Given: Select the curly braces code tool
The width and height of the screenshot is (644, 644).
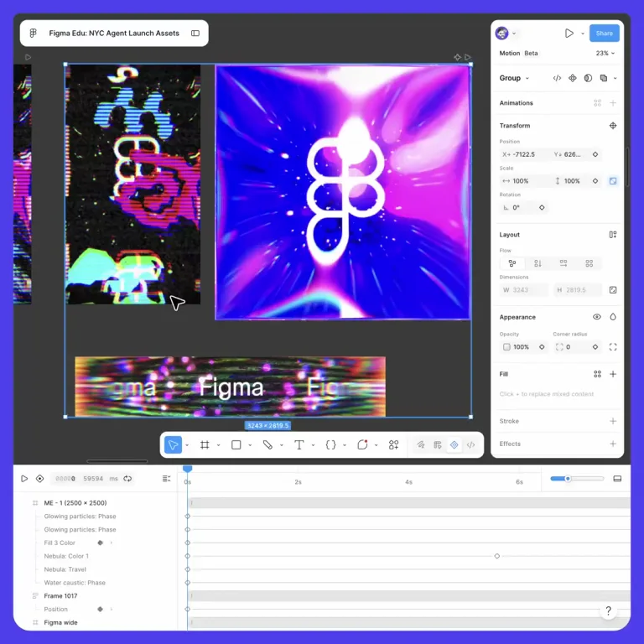Looking at the screenshot, I should pyautogui.click(x=330, y=444).
